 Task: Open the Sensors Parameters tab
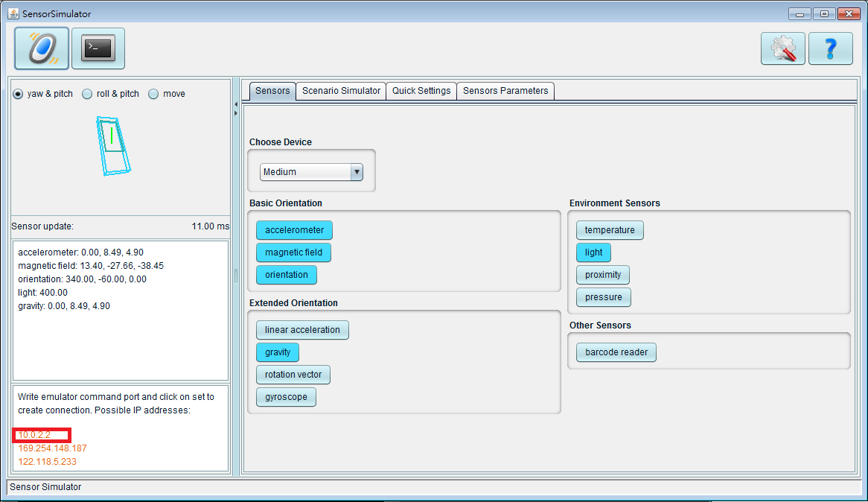tap(505, 91)
